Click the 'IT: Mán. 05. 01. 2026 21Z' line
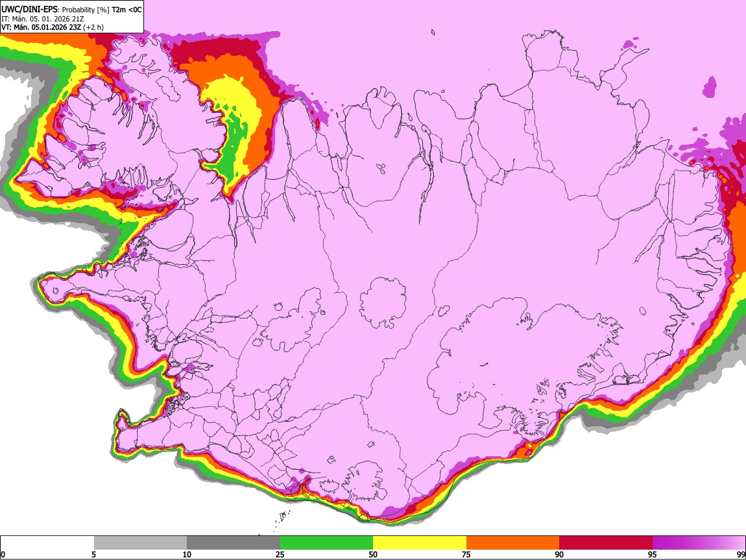This screenshot has width=746, height=560. [x=42, y=19]
